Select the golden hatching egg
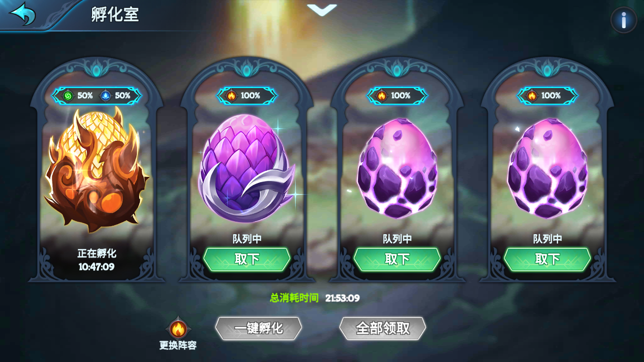 coord(97,170)
